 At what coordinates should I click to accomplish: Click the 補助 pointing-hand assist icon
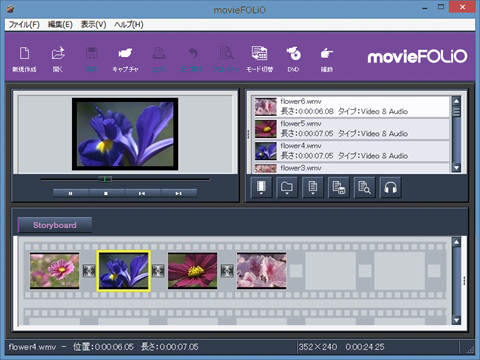pos(327,59)
